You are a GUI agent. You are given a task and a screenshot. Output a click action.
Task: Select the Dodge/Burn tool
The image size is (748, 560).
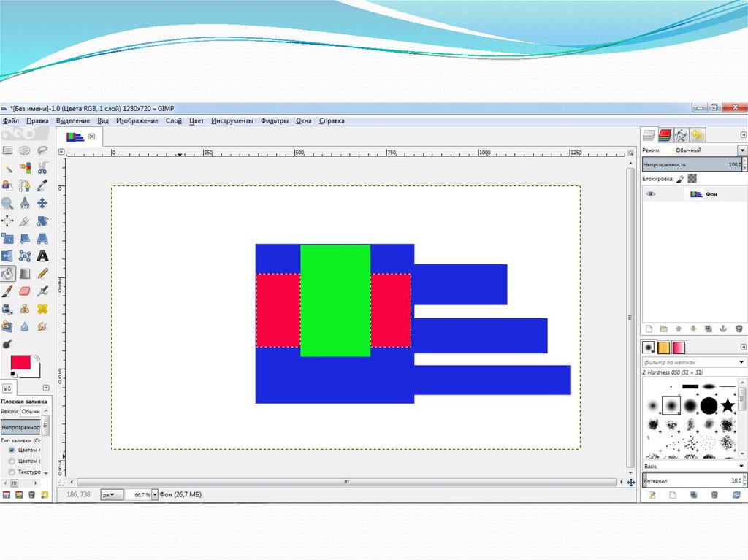point(7,344)
